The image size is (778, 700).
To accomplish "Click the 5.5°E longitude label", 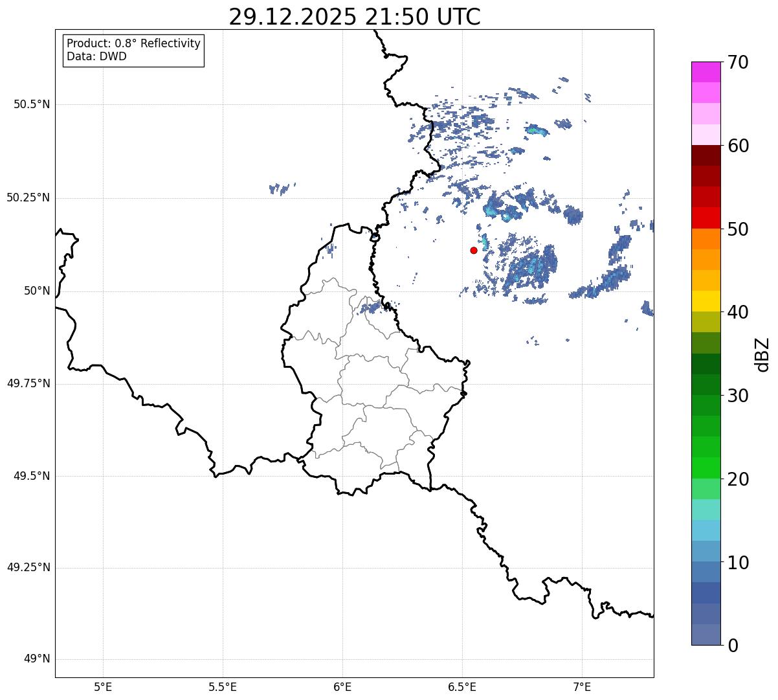I will click(x=223, y=686).
